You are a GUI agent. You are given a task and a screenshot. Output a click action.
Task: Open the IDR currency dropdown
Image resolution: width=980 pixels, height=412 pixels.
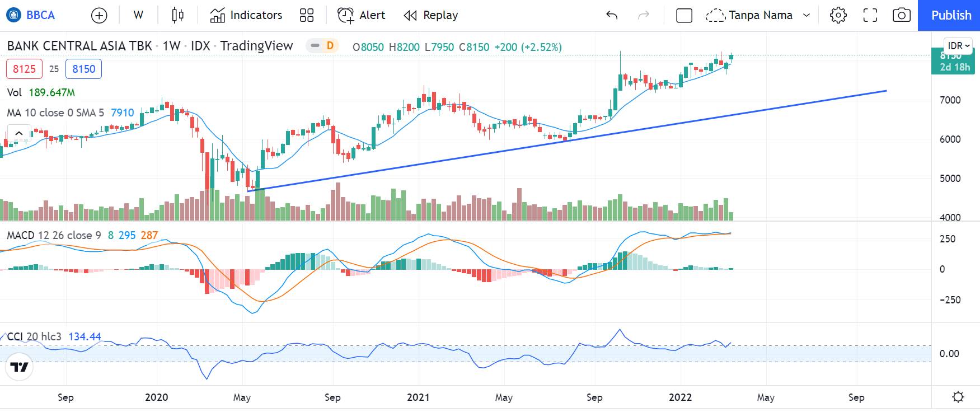959,46
